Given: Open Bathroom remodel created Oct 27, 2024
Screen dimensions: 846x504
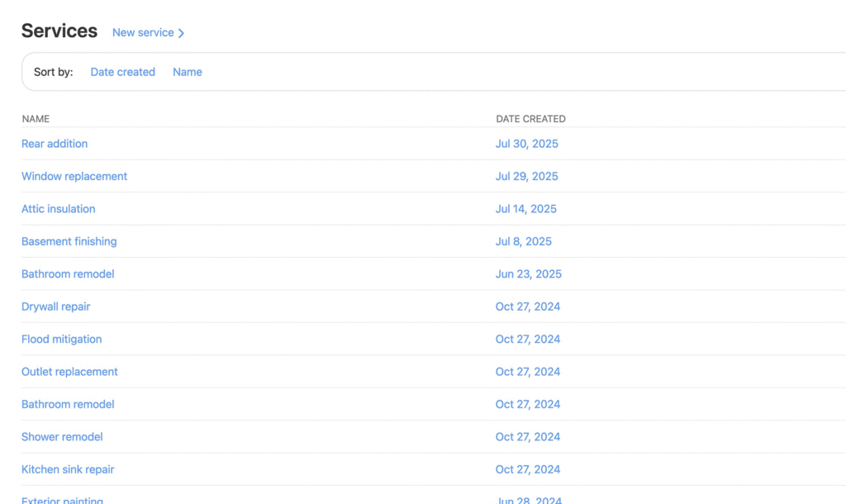Looking at the screenshot, I should pyautogui.click(x=68, y=404).
